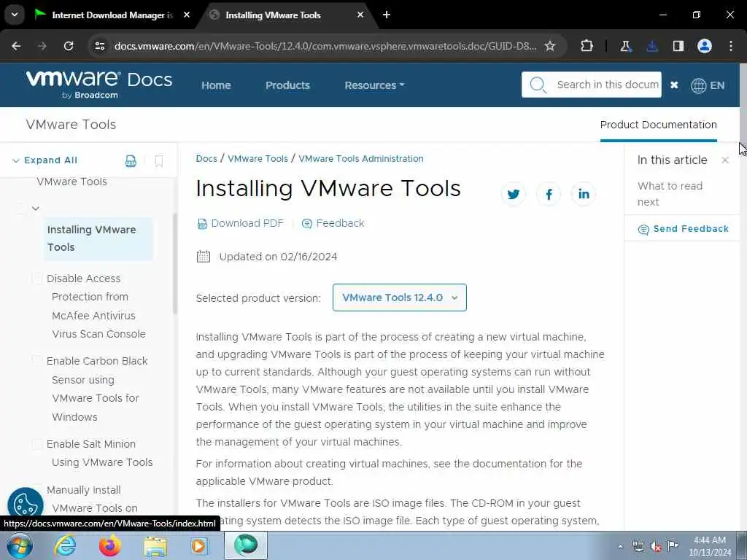This screenshot has height=560, width=747.
Task: Tick the Disable Access Protection checkbox
Action: (x=36, y=278)
